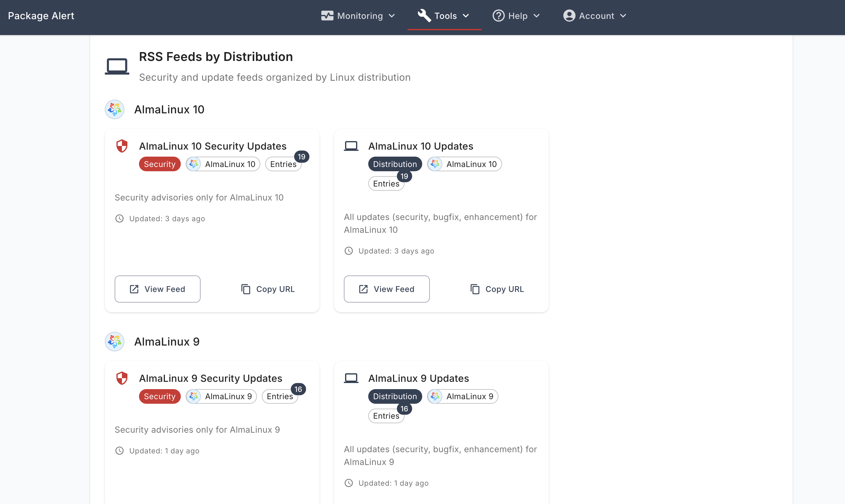This screenshot has height=504, width=845.
Task: Click Security tag on AlmaLinux 9 Security Updates
Action: 159,396
